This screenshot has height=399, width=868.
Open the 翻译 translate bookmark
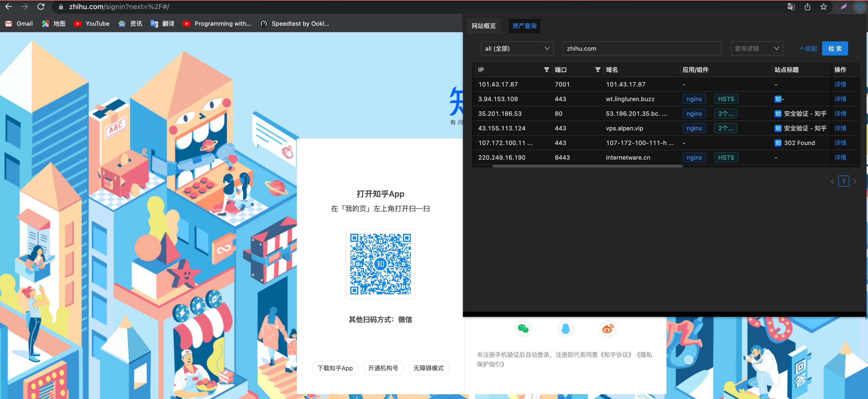coord(162,24)
